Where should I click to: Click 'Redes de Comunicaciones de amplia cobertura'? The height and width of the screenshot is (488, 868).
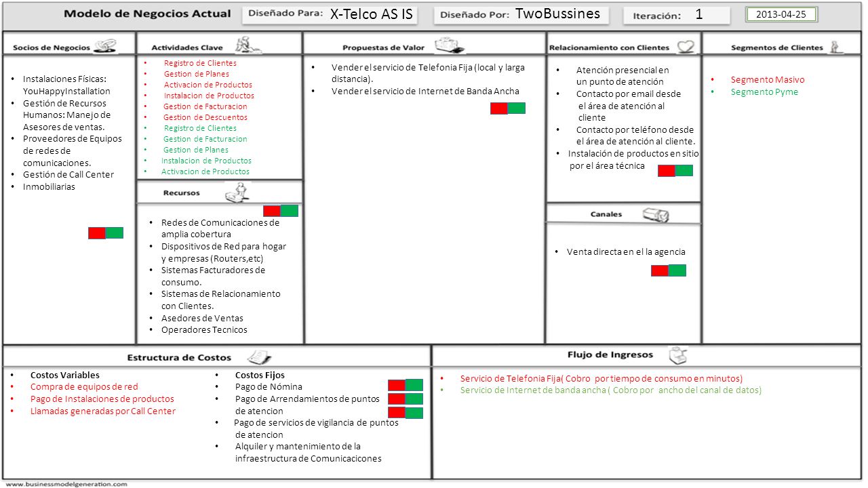(220, 228)
